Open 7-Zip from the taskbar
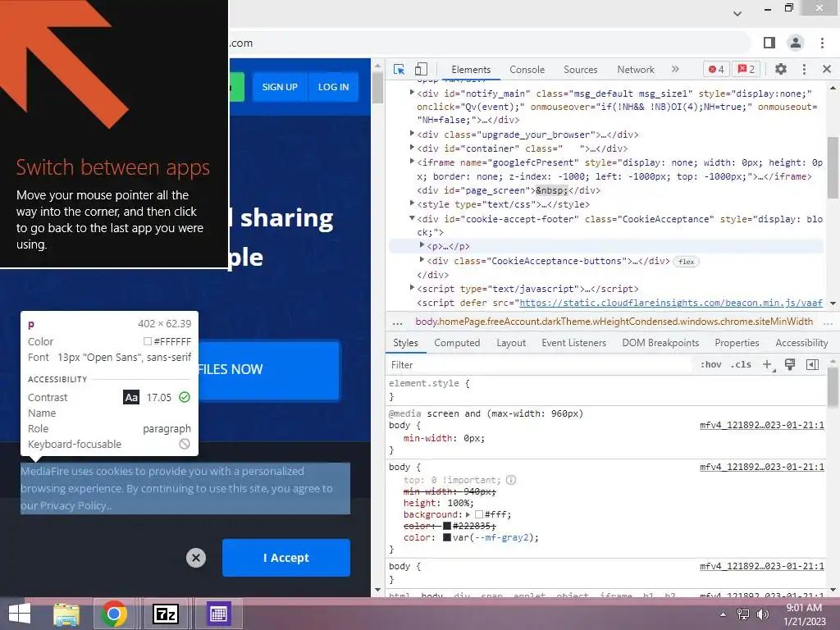Screen dimensions: 840x630 point(165,614)
